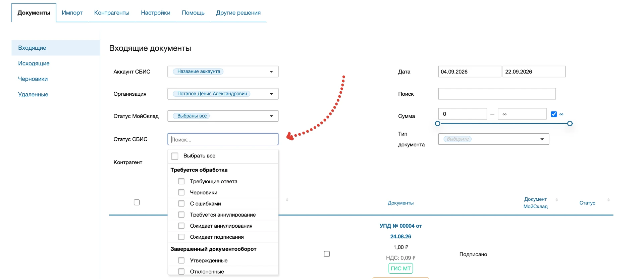Open the Другие решения tab

tap(238, 13)
